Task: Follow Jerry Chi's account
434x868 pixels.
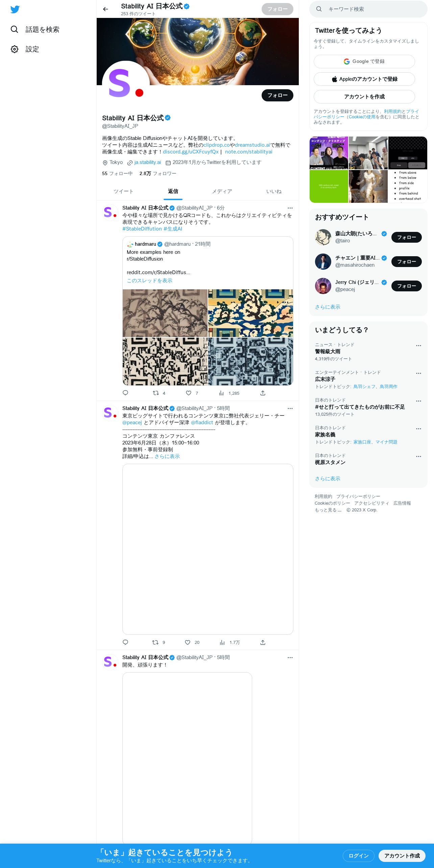Action: pyautogui.click(x=406, y=286)
